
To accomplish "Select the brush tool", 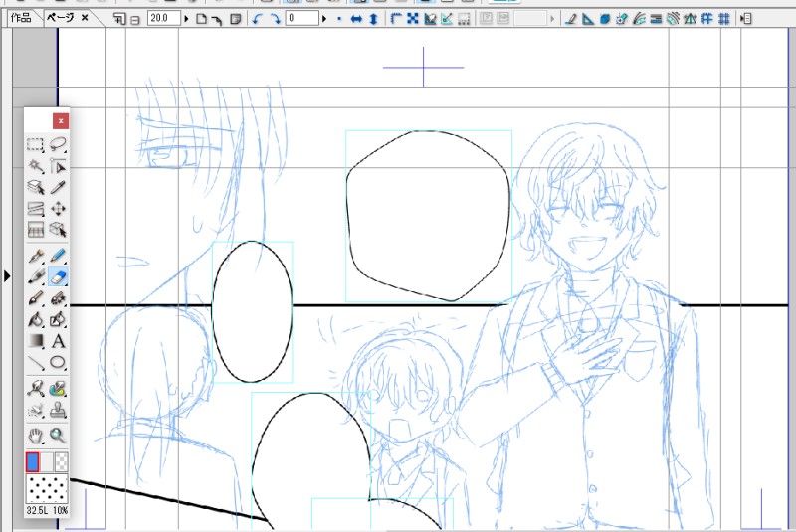I will coord(35,298).
